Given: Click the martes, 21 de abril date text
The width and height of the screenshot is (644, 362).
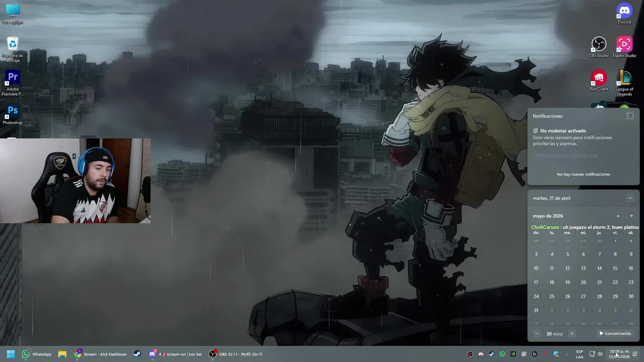Looking at the screenshot, I should [x=551, y=198].
